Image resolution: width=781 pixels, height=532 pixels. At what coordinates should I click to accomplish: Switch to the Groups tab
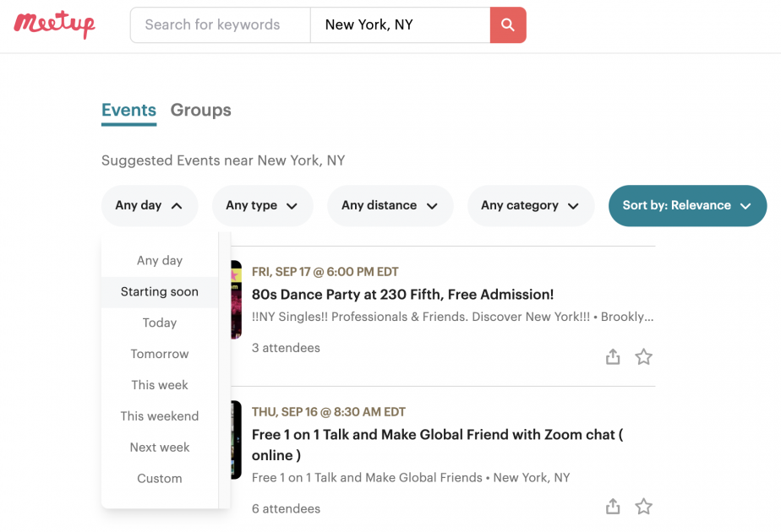(200, 110)
